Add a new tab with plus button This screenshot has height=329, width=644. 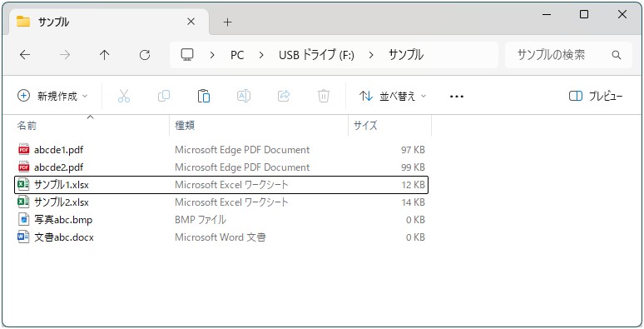[x=227, y=22]
